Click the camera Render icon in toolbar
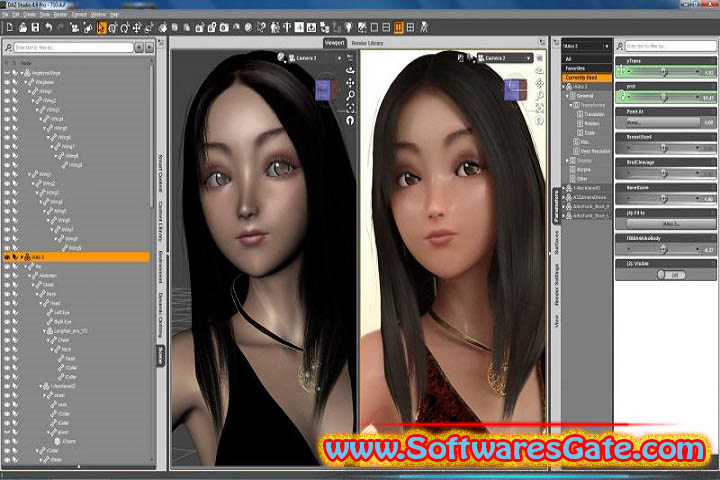The height and width of the screenshot is (480, 720). tap(224, 28)
